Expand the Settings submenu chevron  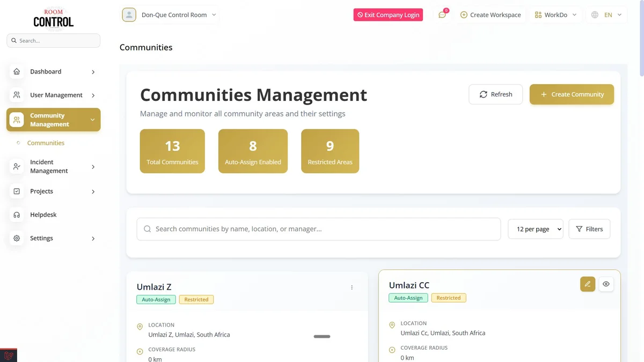pyautogui.click(x=93, y=239)
